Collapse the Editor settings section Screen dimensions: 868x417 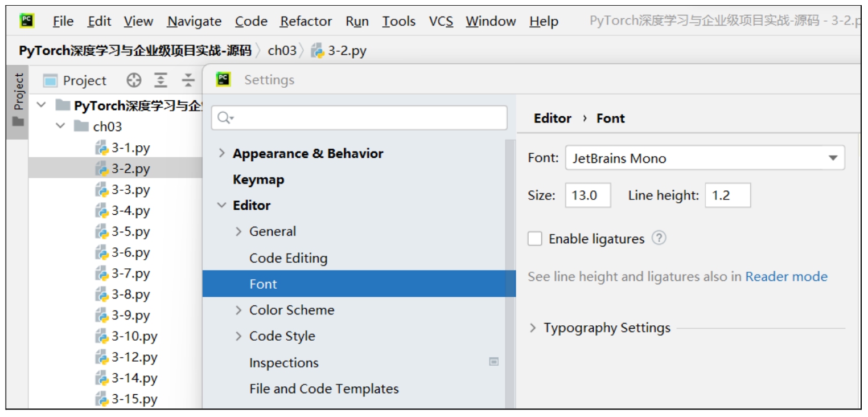coord(222,205)
